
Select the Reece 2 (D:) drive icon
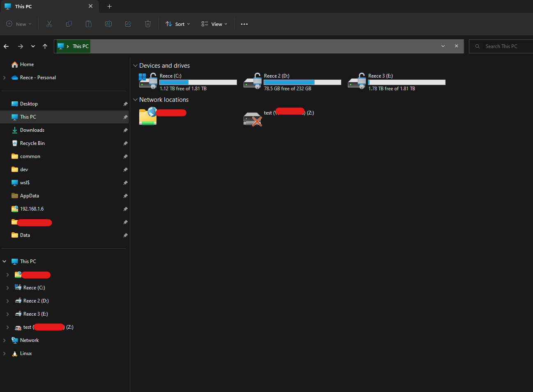tap(253, 81)
